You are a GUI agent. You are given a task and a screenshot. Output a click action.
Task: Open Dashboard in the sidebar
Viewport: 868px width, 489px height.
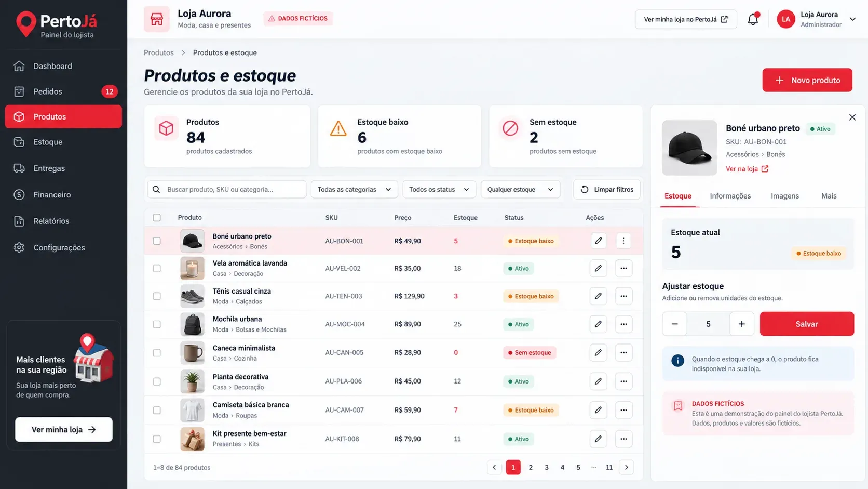pos(63,66)
